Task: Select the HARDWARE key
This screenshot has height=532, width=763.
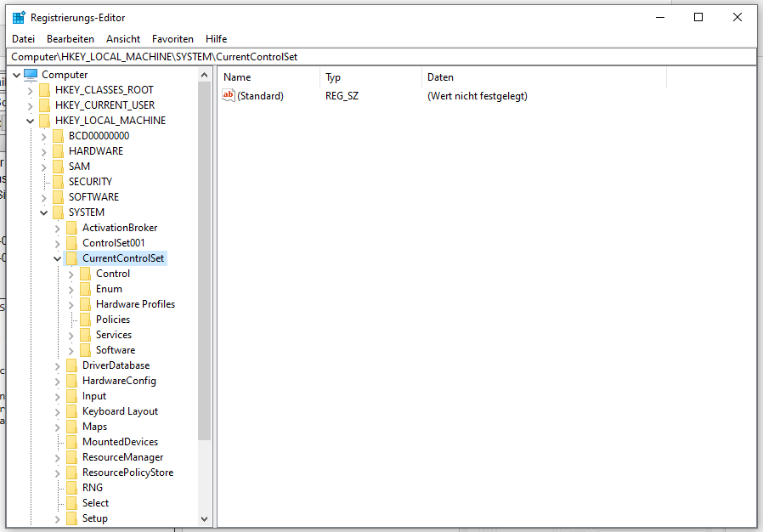Action: click(96, 151)
